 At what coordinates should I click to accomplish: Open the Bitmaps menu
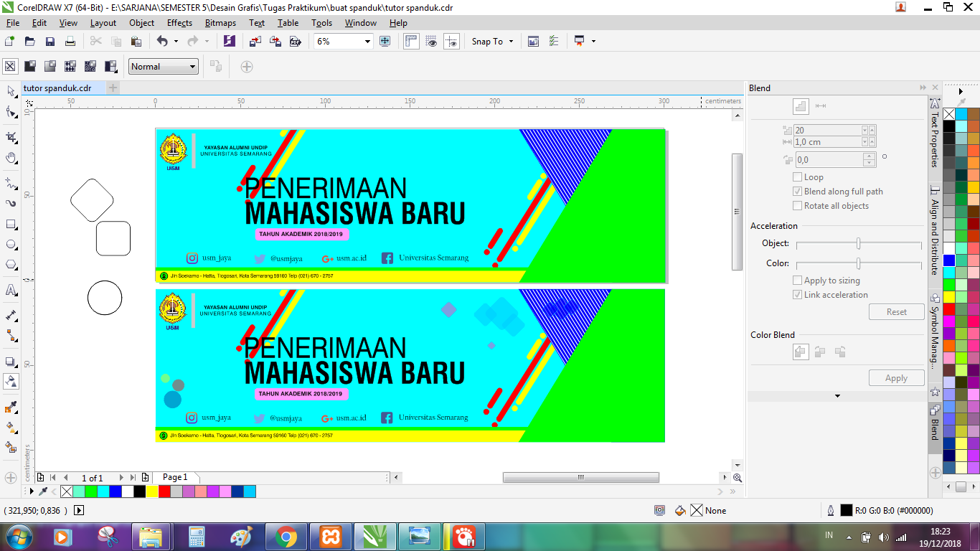(220, 22)
